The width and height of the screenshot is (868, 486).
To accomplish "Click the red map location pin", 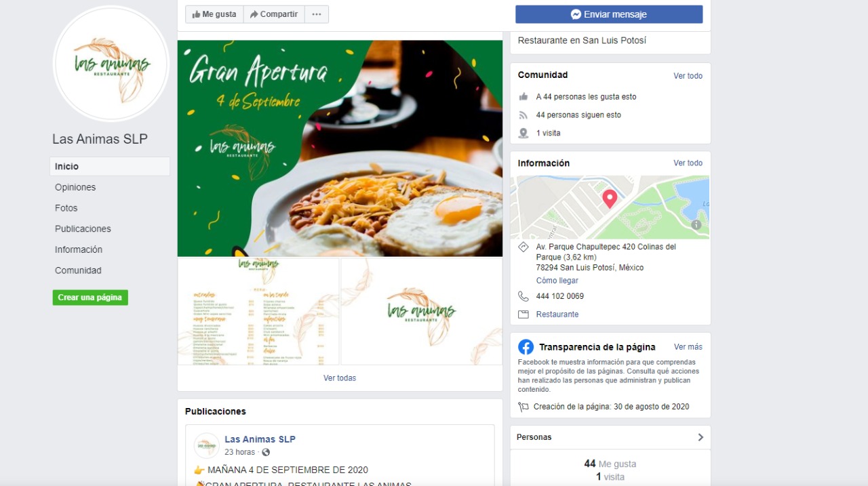I will (x=610, y=199).
